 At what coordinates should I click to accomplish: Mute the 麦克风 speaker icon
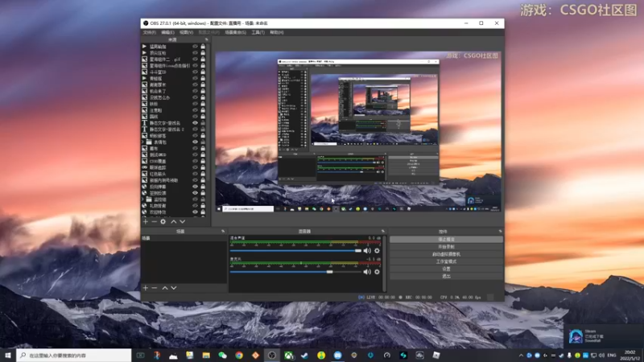click(x=367, y=272)
